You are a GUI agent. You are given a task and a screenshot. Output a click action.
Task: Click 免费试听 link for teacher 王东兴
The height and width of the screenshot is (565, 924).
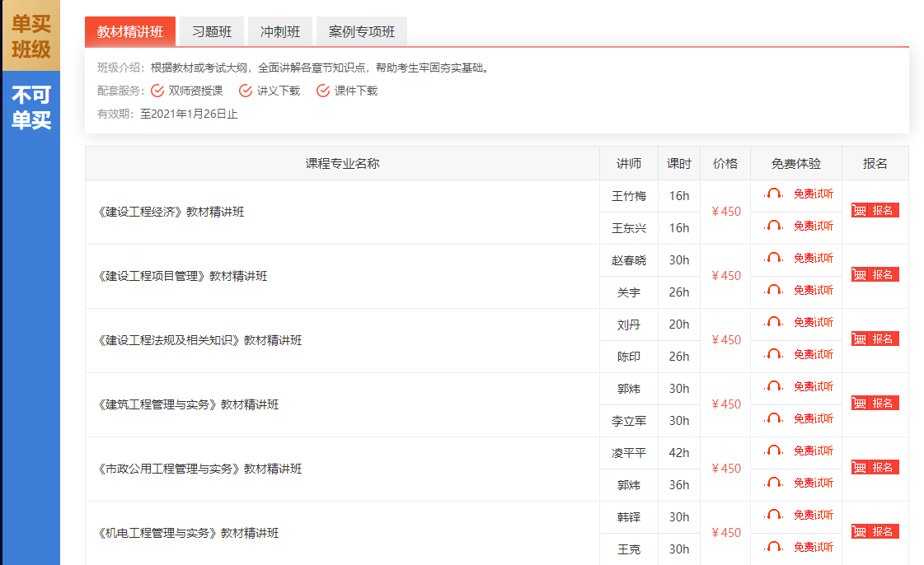click(x=813, y=226)
